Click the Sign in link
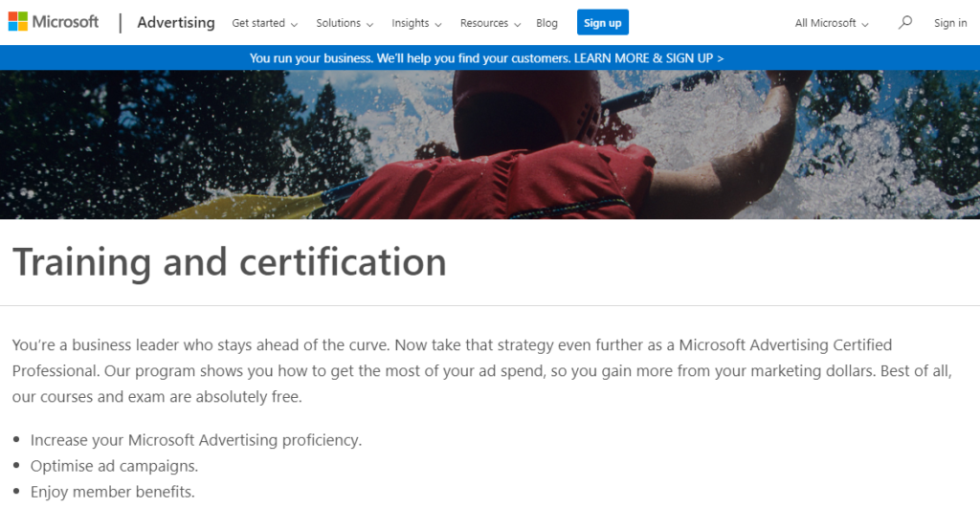The height and width of the screenshot is (508, 980). pyautogui.click(x=950, y=23)
